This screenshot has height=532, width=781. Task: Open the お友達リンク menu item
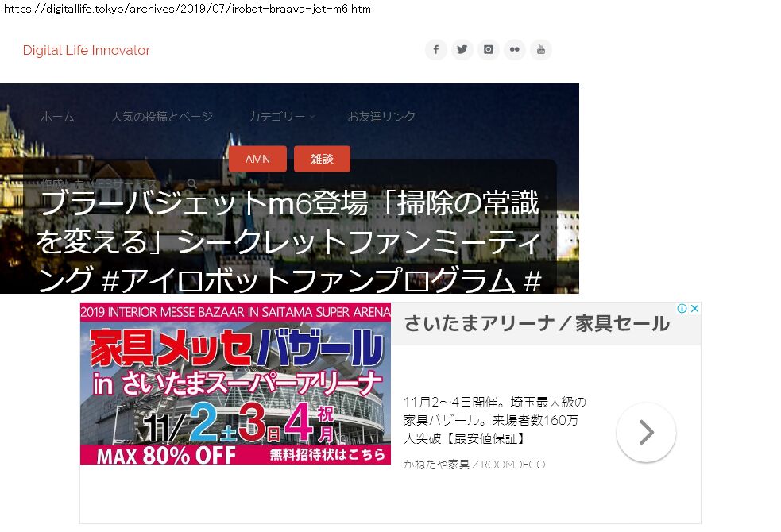point(381,117)
